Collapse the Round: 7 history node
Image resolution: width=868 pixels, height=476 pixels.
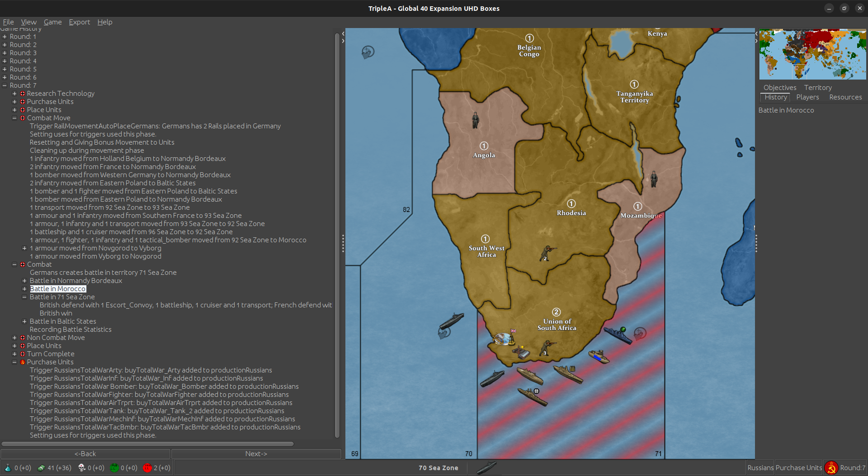pos(5,85)
